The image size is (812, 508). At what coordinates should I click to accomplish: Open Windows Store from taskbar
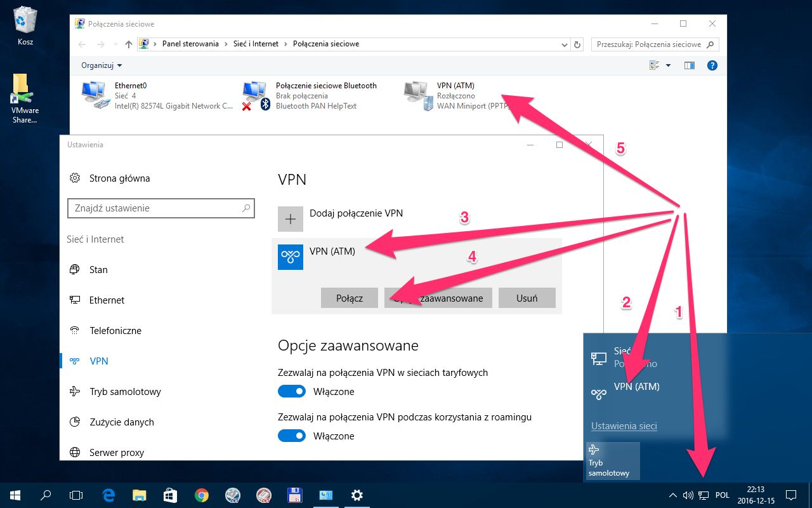coord(171,495)
